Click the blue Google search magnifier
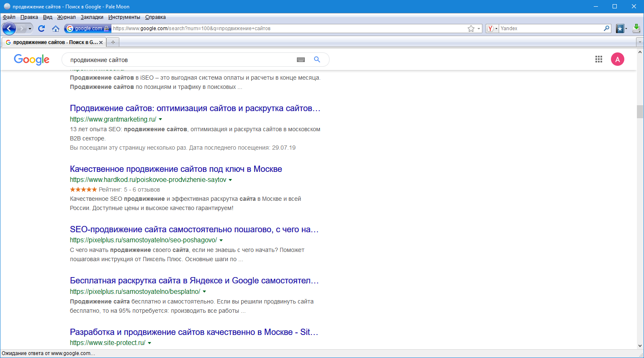Viewport: 644px width, 358px height. click(317, 60)
